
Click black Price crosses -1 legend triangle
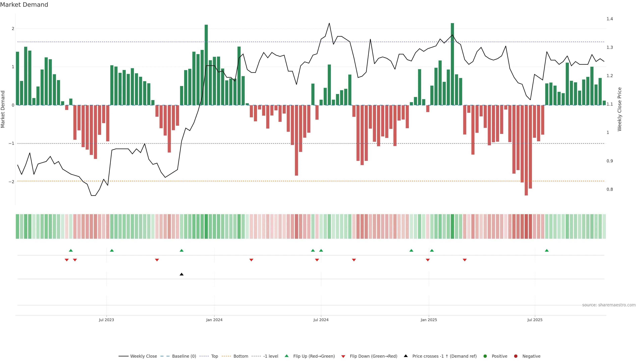click(406, 356)
